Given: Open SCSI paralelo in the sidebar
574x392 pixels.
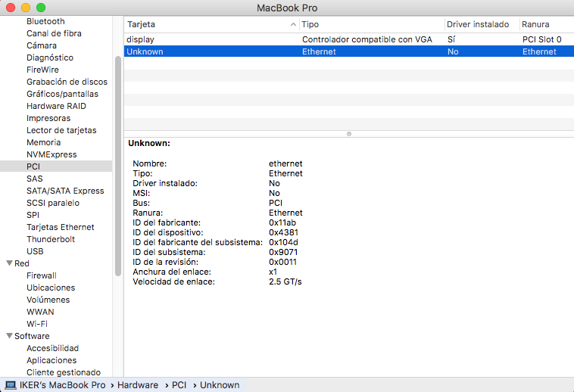Looking at the screenshot, I should click(x=53, y=203).
